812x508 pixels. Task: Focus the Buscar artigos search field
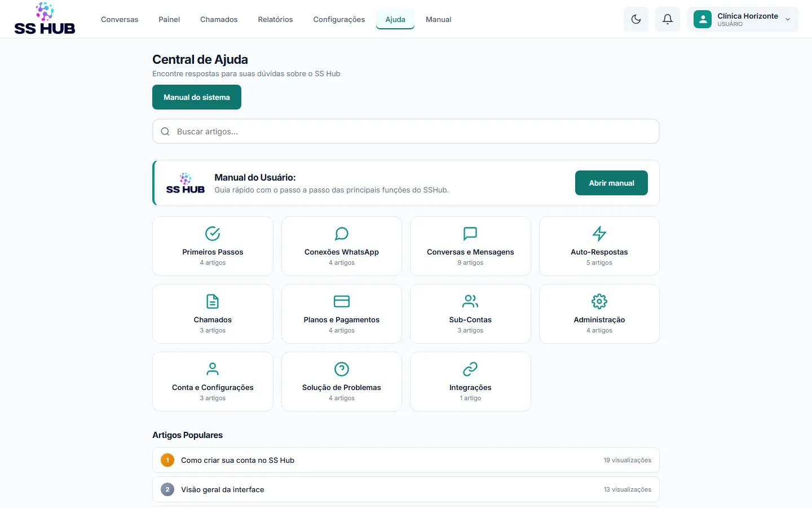[x=406, y=132]
